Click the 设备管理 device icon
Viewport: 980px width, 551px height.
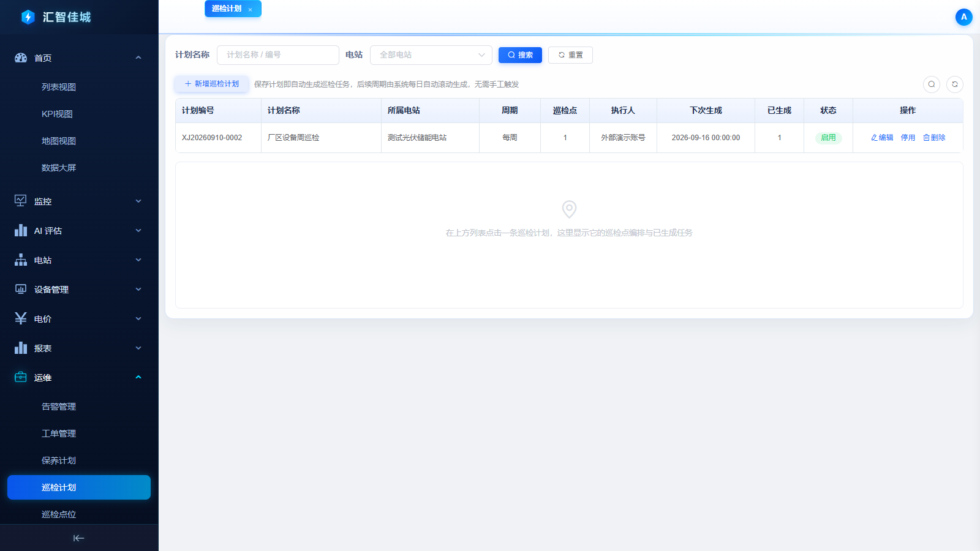click(21, 289)
